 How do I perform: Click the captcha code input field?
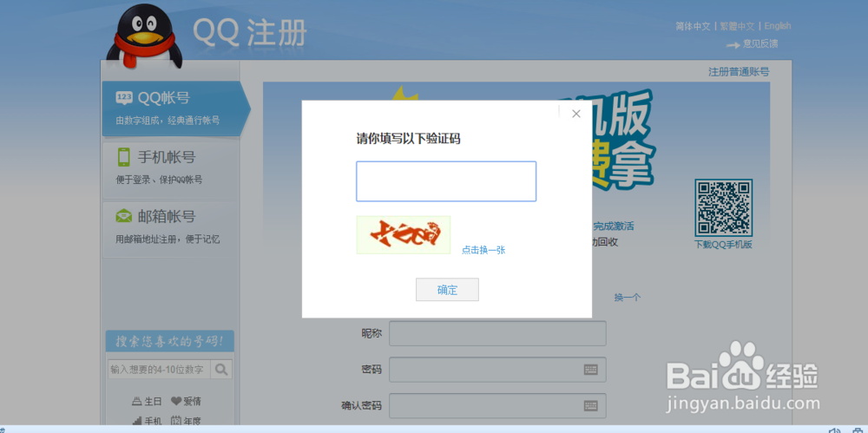(x=446, y=181)
